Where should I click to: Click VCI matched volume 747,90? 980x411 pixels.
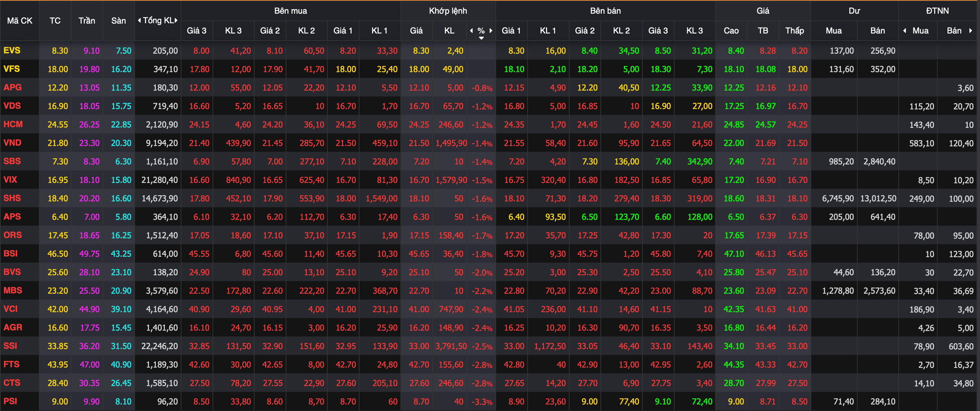[x=451, y=309]
